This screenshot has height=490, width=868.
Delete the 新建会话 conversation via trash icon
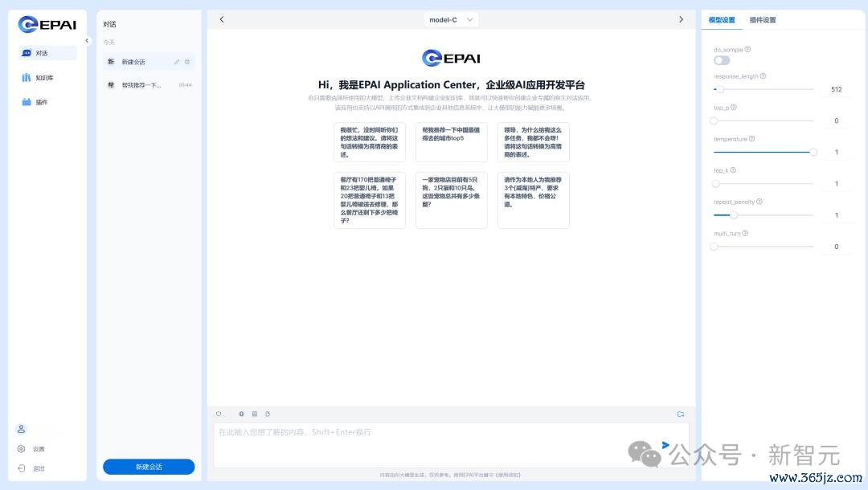(187, 62)
